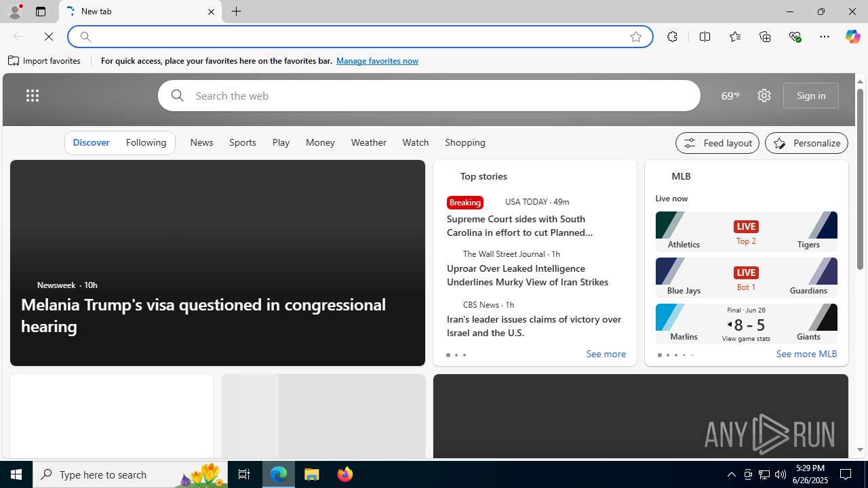Viewport: 868px width, 488px height.
Task: Select fifth MLB carousel dot
Action: coord(692,355)
